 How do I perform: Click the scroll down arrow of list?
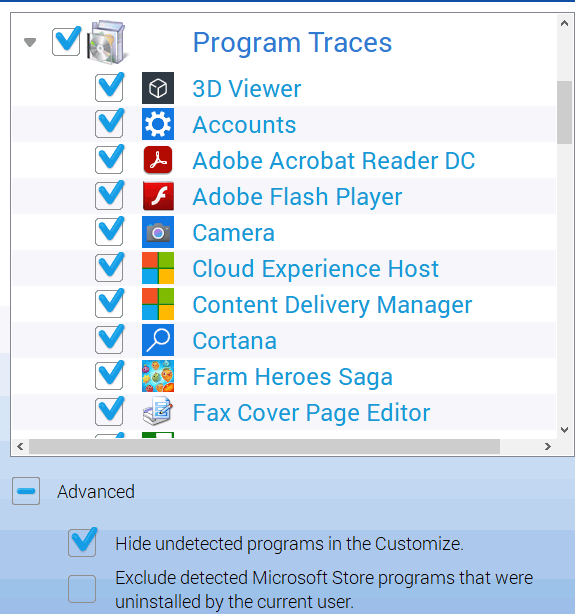coord(564,430)
